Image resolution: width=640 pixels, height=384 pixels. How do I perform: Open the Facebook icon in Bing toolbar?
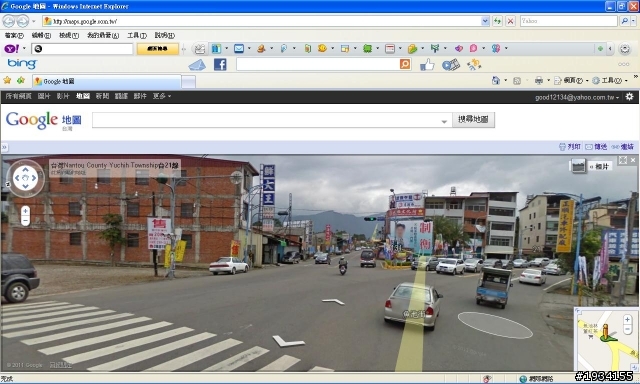click(220, 64)
